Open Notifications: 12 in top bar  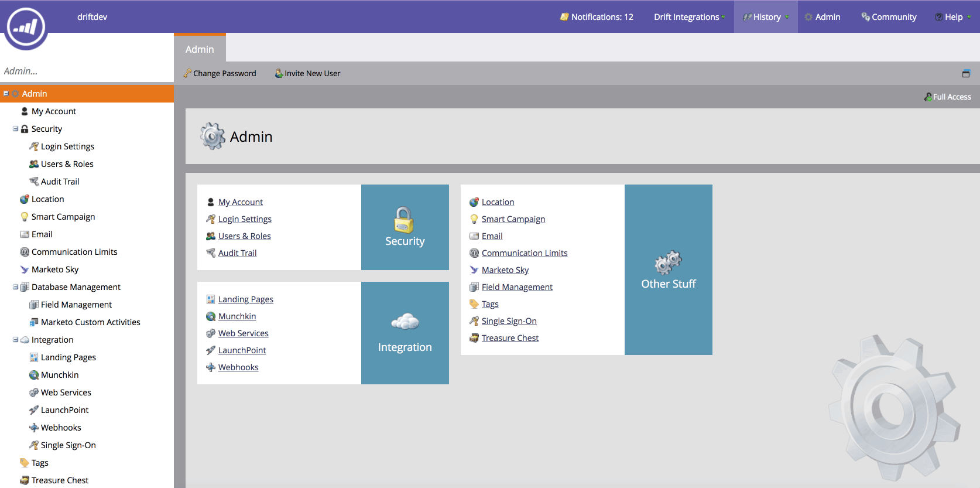[597, 17]
